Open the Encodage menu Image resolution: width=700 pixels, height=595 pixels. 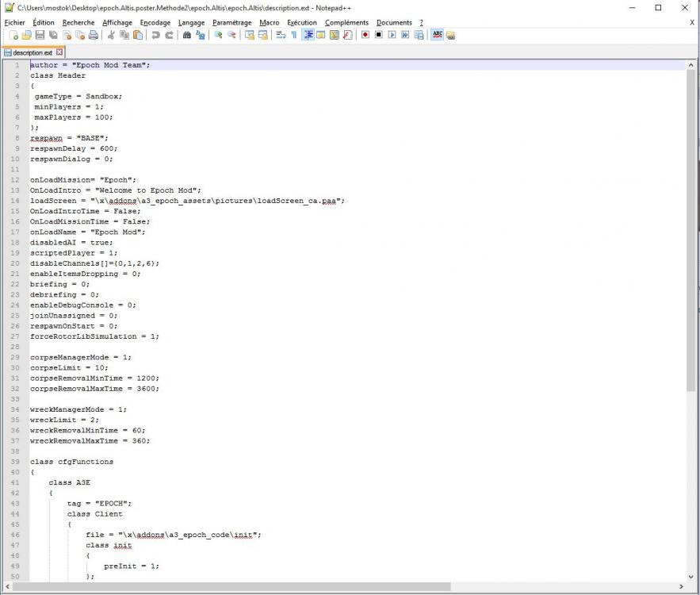coord(155,23)
